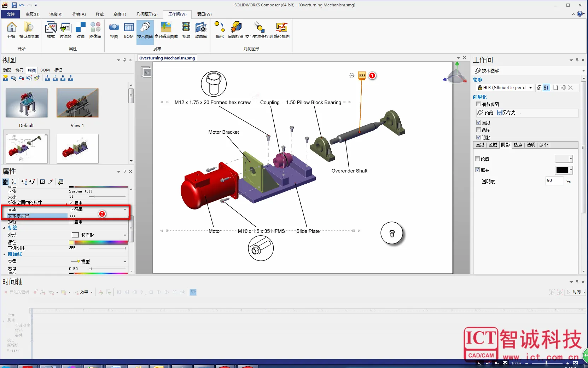The width and height of the screenshot is (588, 368).
Task: Collapse the 附加线 properties section
Action: point(4,254)
